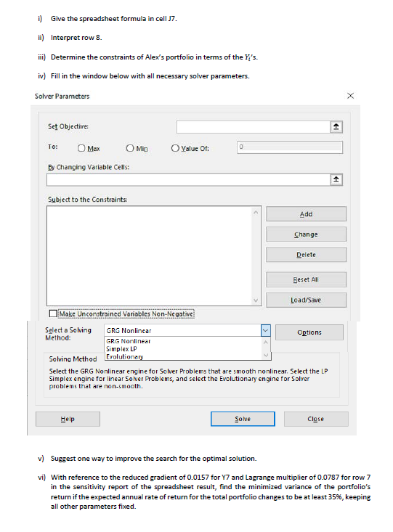
Task: Click the 'Solver Parameters' dialog title
Action: click(62, 96)
